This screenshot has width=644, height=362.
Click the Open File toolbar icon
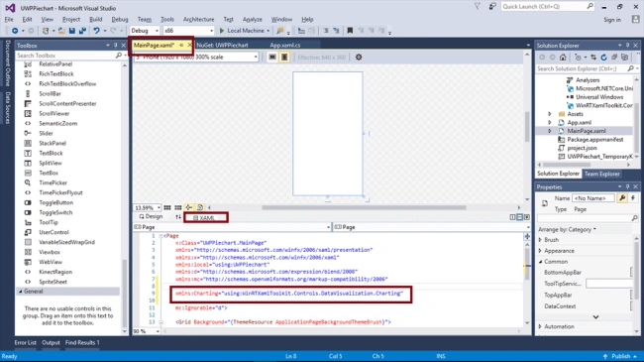click(61, 31)
